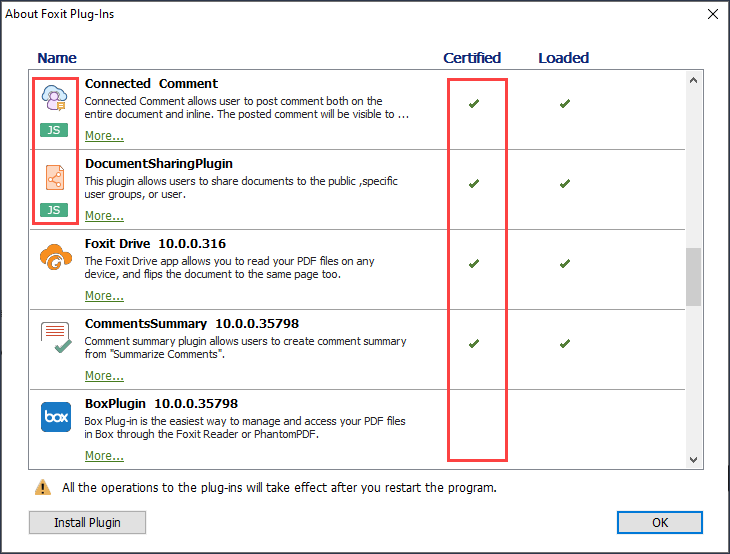The height and width of the screenshot is (554, 730).
Task: Open More link for Connected Comment
Action: [104, 135]
